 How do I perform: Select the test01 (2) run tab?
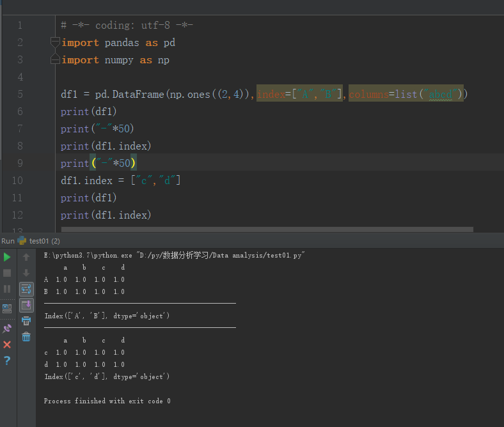coord(38,241)
